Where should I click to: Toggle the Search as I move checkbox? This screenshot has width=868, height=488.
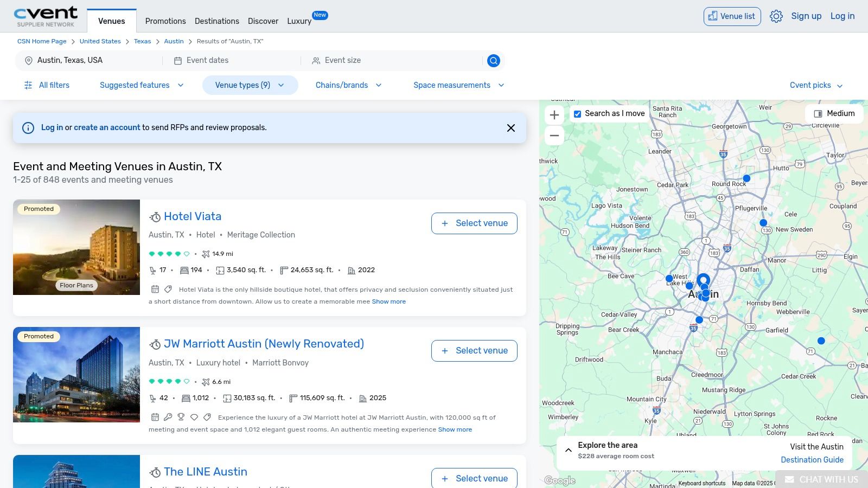tap(577, 114)
